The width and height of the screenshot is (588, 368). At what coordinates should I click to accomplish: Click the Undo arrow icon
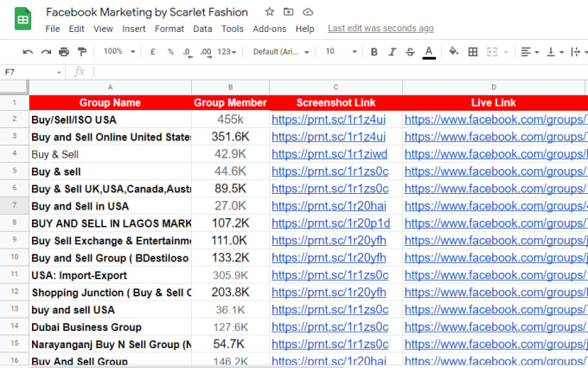(x=28, y=52)
